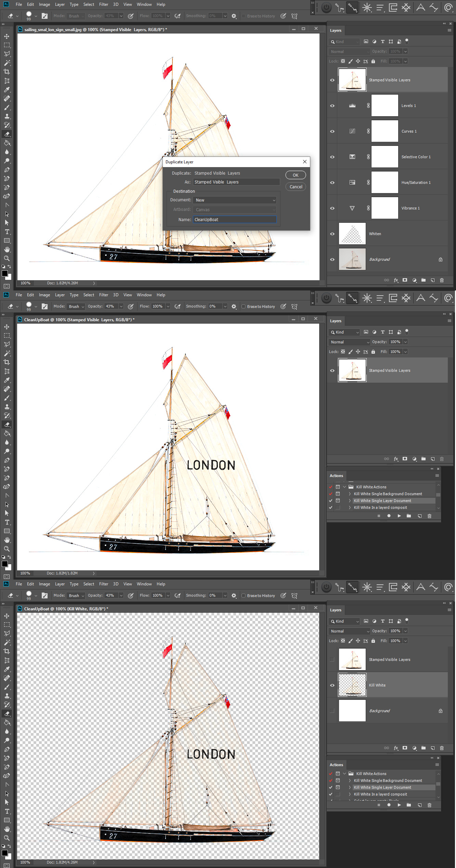Screen dimensions: 456x868
Task: Add layer mask in CleanUpBoat Kill White Layers panel
Action: point(405,748)
